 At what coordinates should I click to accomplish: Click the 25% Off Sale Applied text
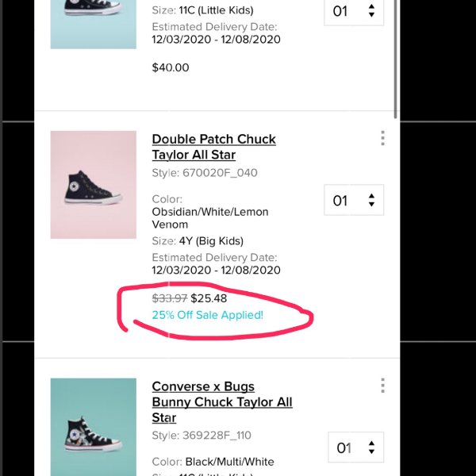[208, 315]
